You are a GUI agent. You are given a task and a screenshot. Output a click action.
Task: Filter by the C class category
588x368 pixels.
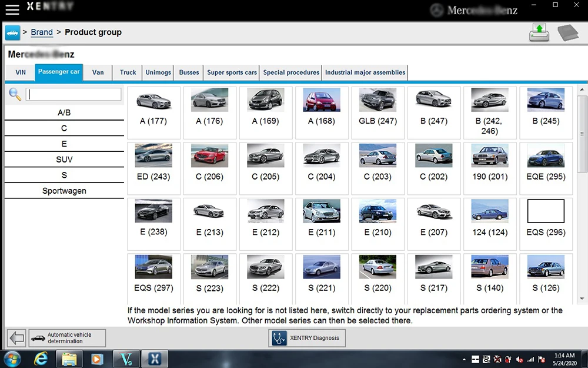[x=64, y=128]
